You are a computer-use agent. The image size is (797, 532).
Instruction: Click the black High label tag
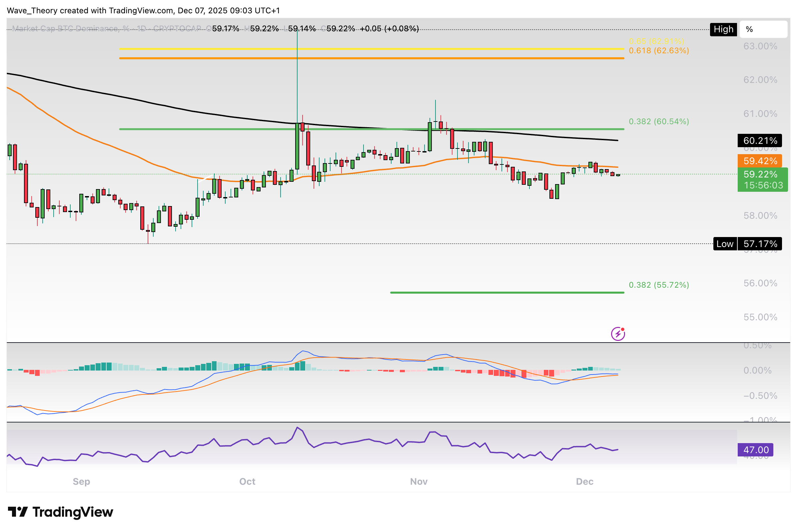723,30
